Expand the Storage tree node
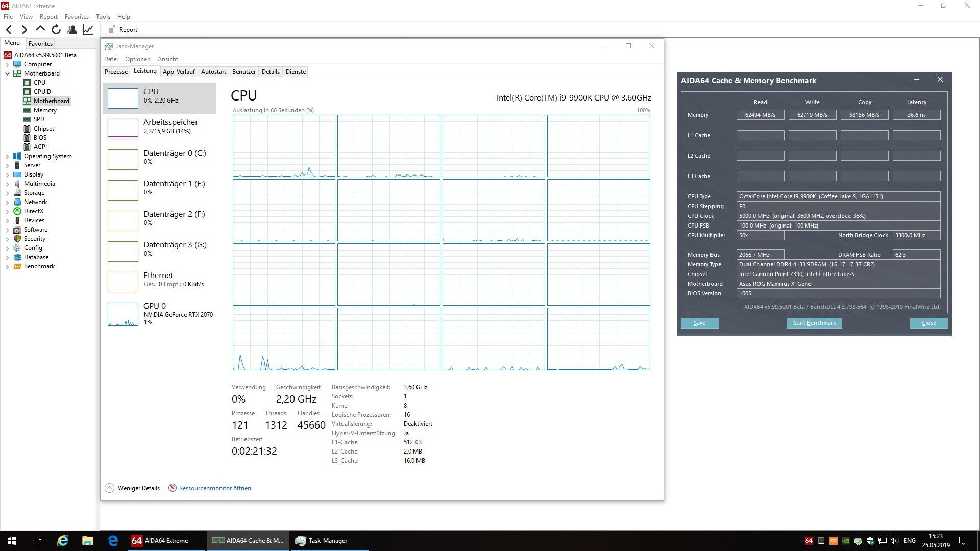The image size is (980, 551). [8, 193]
